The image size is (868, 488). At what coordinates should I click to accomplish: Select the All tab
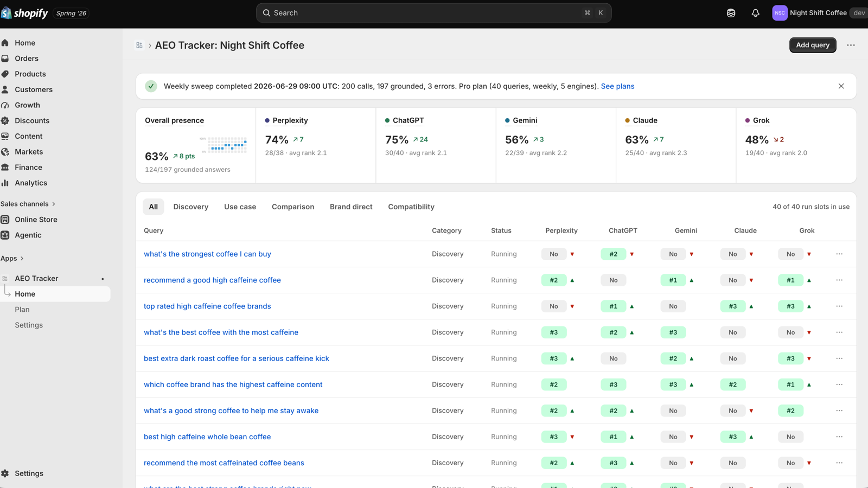154,207
